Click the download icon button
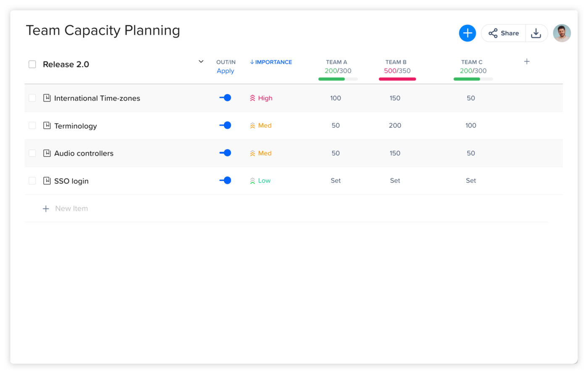 [536, 33]
